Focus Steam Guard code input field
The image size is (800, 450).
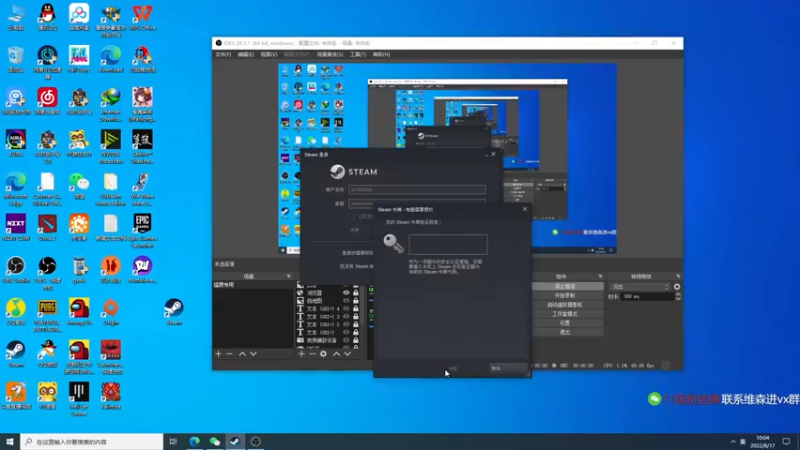448,244
